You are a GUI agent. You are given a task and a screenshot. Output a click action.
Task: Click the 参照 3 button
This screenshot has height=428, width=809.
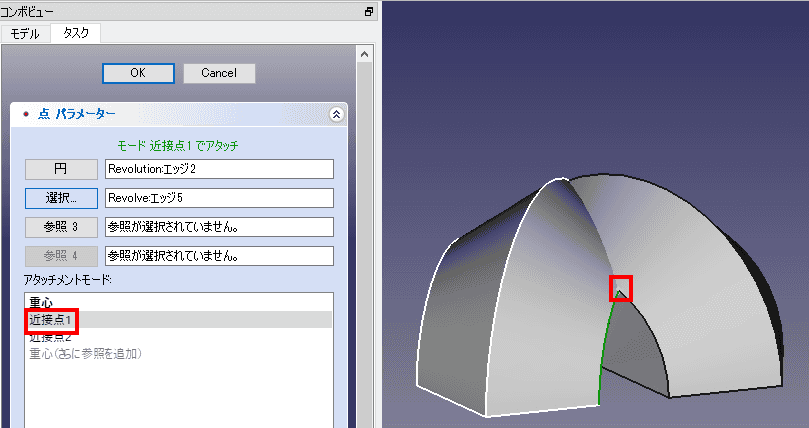click(61, 227)
